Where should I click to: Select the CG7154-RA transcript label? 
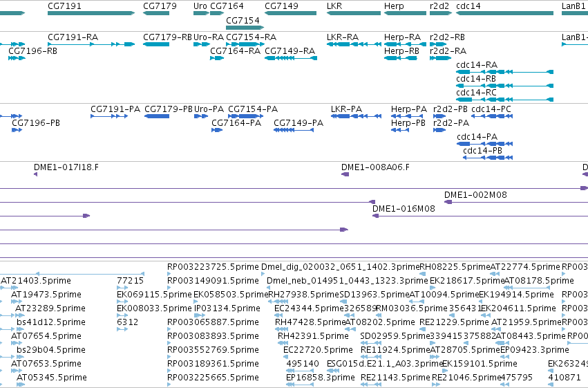click(x=251, y=37)
